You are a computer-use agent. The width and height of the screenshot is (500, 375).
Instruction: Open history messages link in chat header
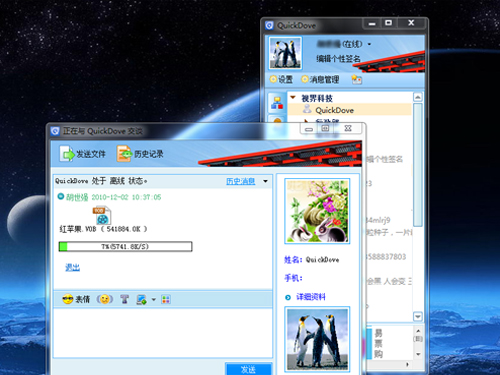click(x=240, y=181)
